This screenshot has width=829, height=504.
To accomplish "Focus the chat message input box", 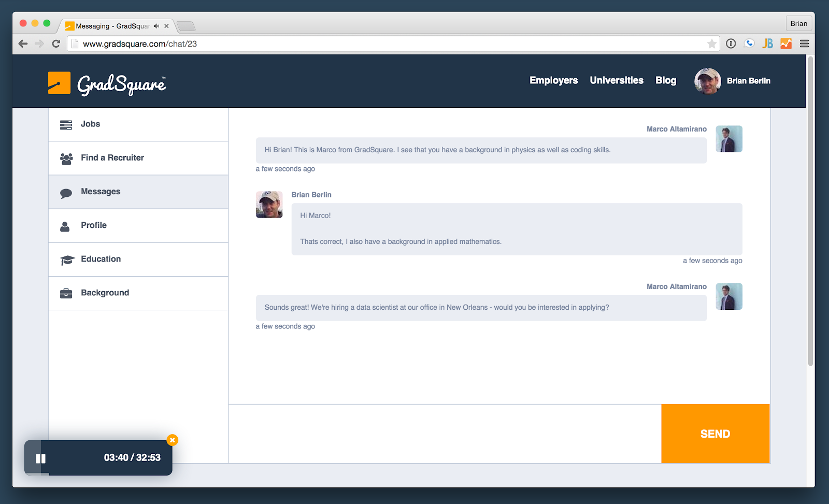I will 445,434.
